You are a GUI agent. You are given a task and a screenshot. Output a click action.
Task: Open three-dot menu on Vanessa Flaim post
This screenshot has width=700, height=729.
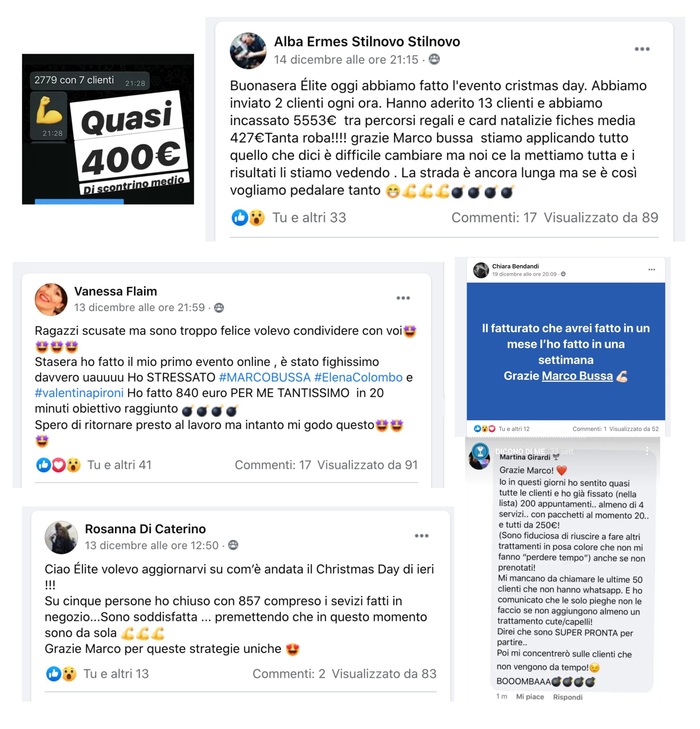(x=403, y=298)
